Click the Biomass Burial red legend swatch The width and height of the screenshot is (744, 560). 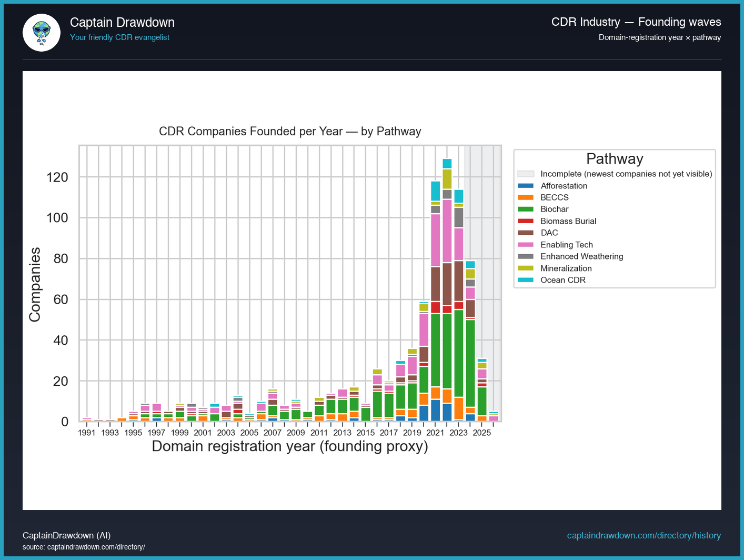(526, 221)
